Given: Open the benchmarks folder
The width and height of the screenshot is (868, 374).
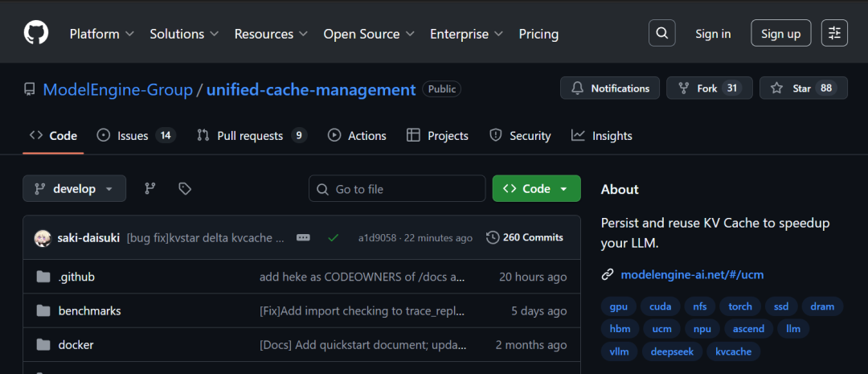Looking at the screenshot, I should [x=90, y=310].
